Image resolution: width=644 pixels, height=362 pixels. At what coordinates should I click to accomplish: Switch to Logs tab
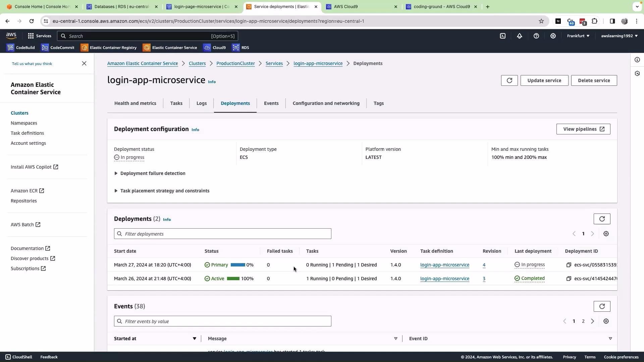coord(201,104)
